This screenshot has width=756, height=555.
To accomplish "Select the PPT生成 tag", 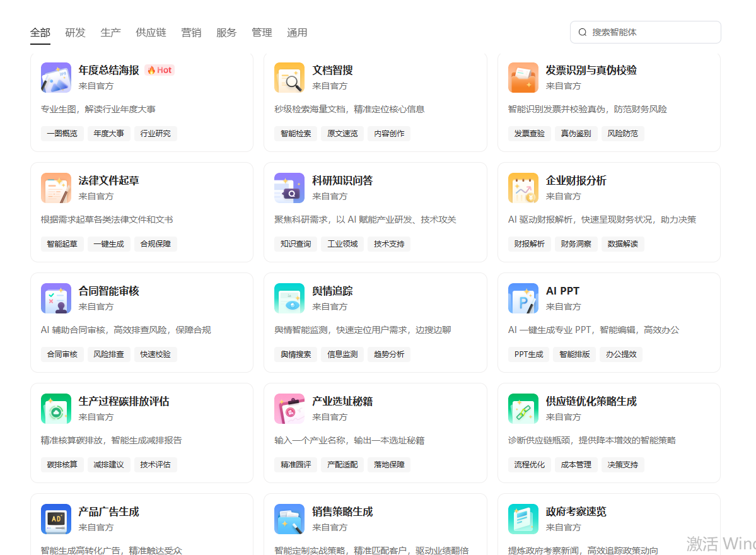I will [528, 354].
